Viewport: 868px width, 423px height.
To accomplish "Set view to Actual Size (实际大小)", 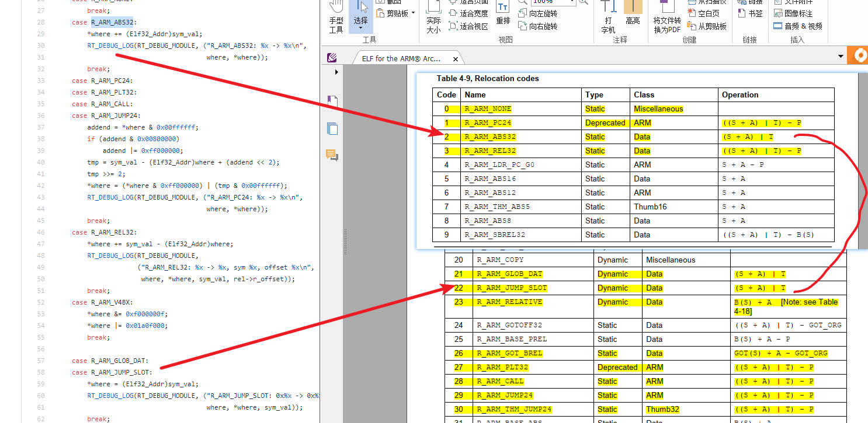I will (x=433, y=18).
